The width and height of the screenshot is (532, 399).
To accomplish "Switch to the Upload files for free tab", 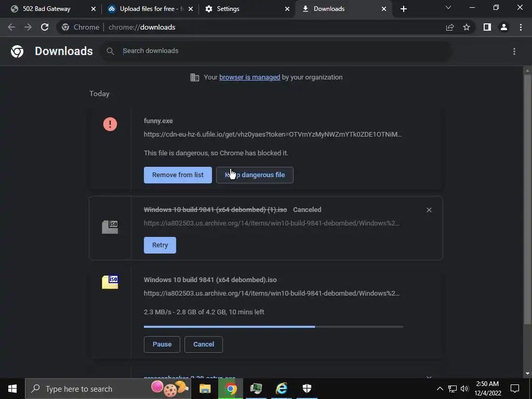I will coord(149,9).
